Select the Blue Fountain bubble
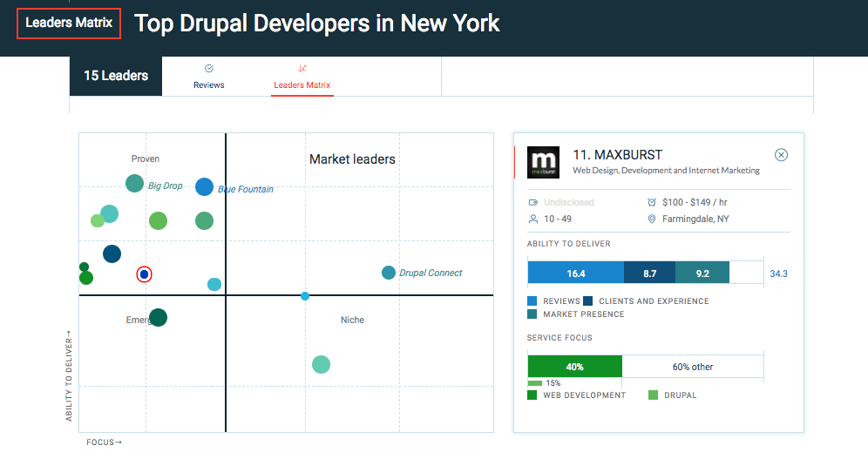Viewport: 868px width, 459px height. tap(204, 187)
